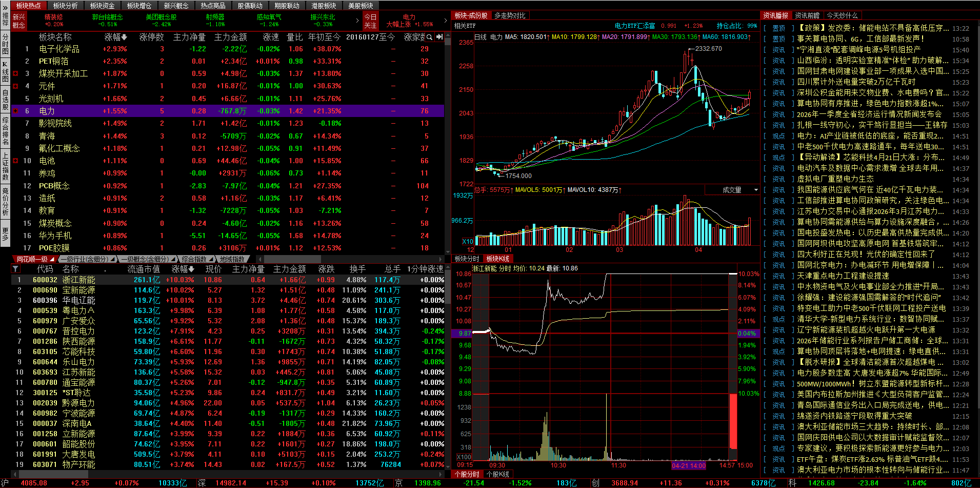The image size is (980, 488).
Task: Click the red plus marker beside 煤炭开采加工
Action: [15, 73]
